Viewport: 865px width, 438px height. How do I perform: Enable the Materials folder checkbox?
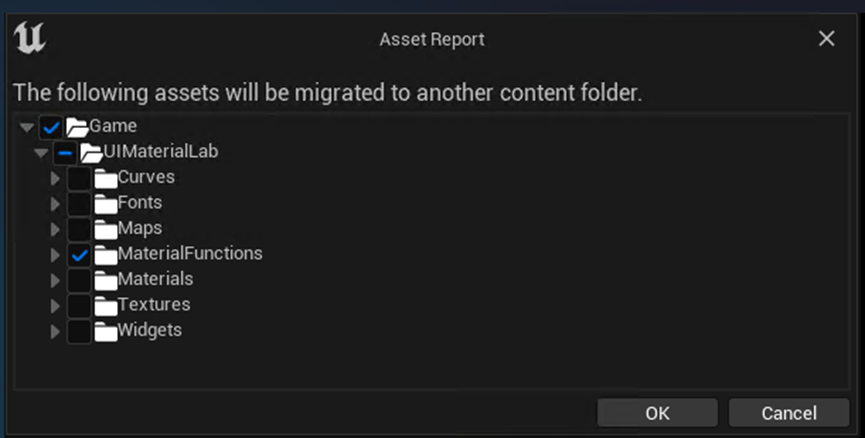coord(79,280)
